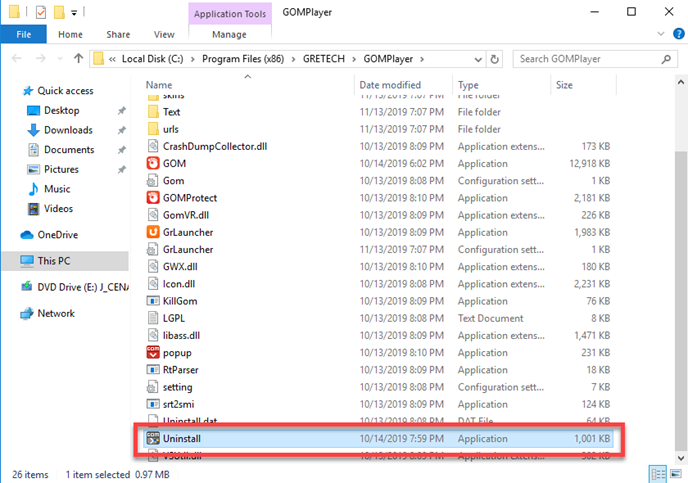The image size is (688, 483).
Task: Click the Icon.dll file icon
Action: [153, 284]
